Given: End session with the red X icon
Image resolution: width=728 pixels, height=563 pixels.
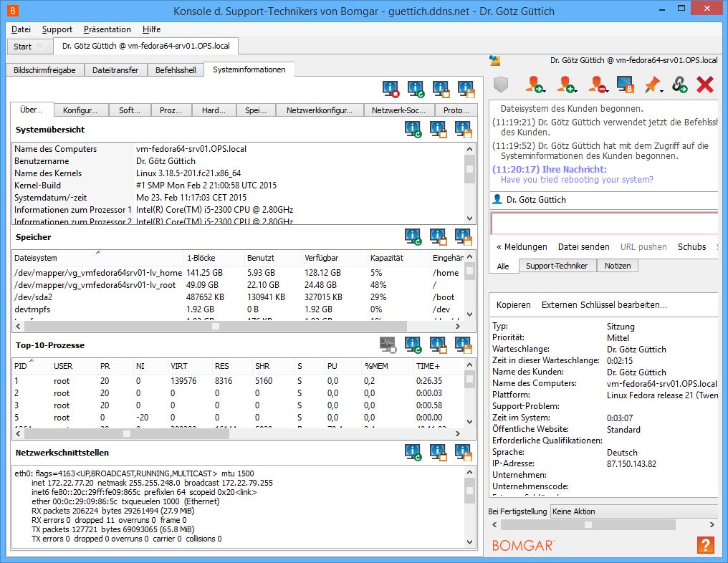Looking at the screenshot, I should [705, 85].
